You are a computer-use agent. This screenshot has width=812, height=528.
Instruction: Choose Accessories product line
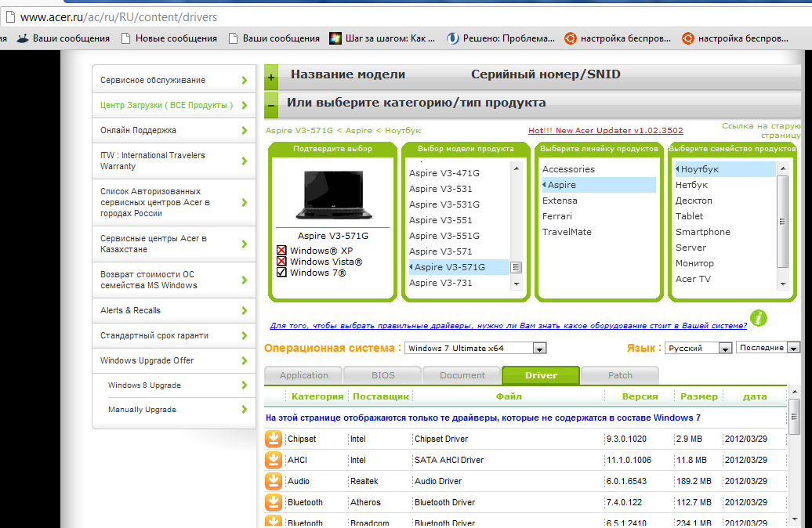pyautogui.click(x=568, y=169)
